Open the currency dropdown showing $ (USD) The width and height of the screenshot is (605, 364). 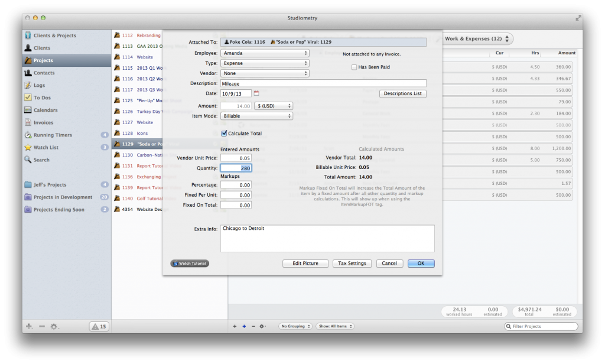[x=273, y=106]
